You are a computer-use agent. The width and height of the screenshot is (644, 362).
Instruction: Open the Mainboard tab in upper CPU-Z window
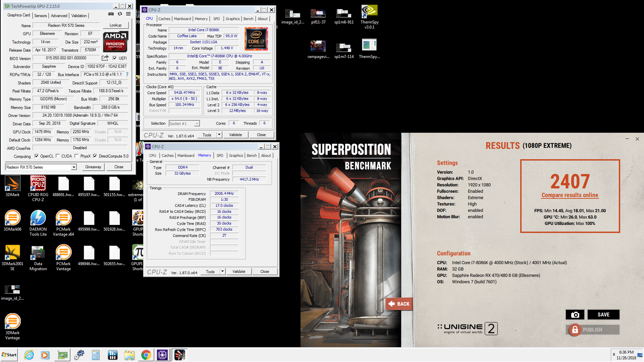click(x=182, y=19)
